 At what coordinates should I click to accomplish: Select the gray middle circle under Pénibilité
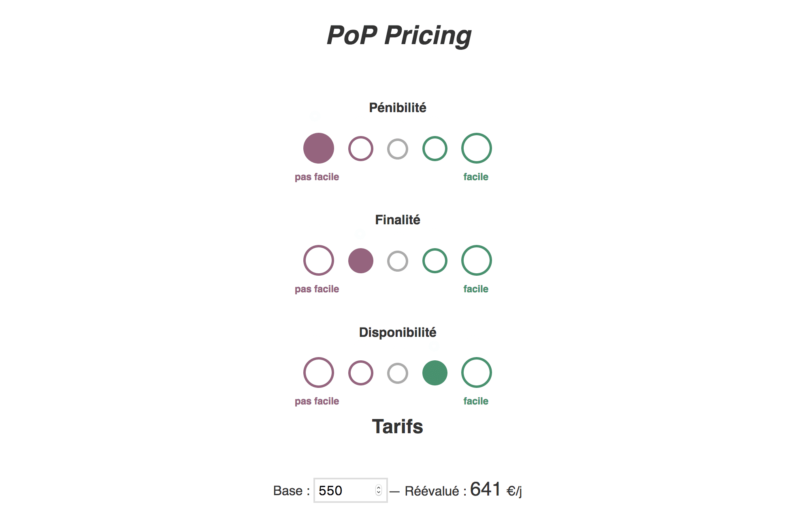(398, 149)
